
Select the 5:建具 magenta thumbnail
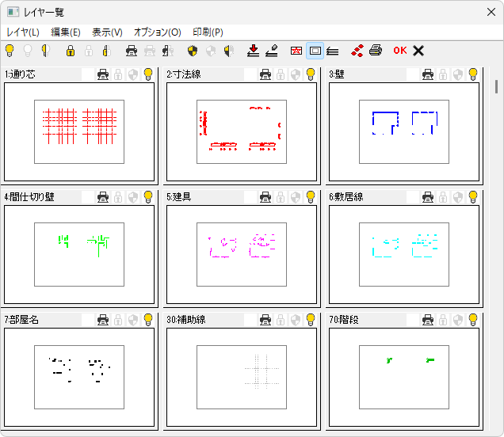[x=242, y=255]
